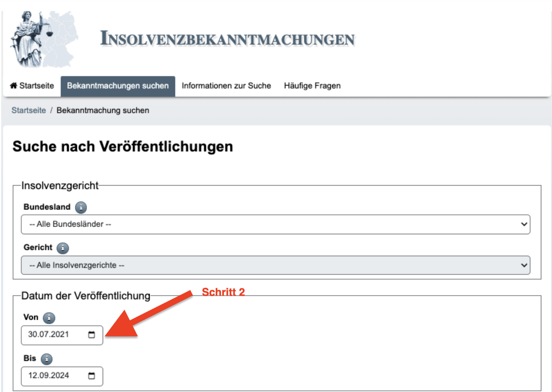Open calendar picker in Bis date field

point(91,376)
